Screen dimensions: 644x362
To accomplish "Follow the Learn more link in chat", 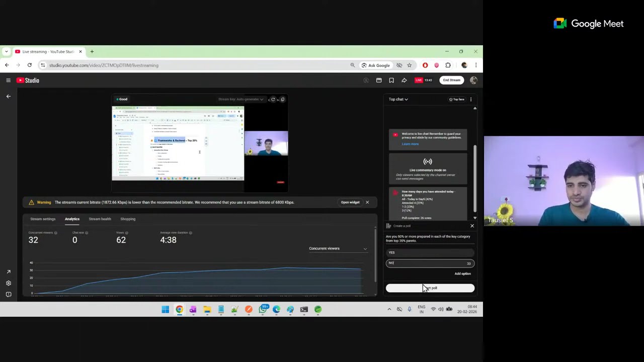I will (410, 144).
